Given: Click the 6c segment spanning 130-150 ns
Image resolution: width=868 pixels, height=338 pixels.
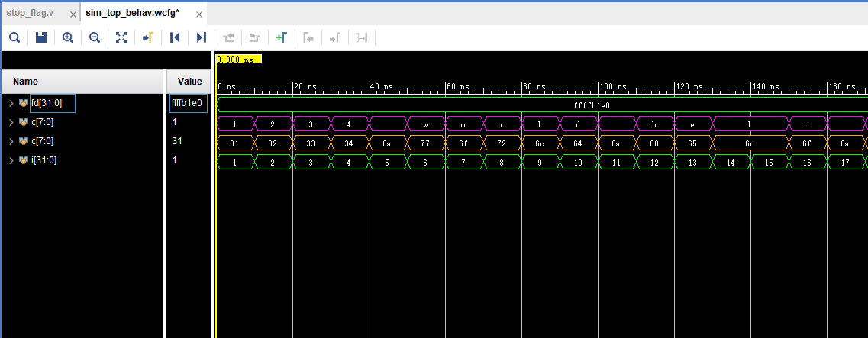Looking at the screenshot, I should [750, 143].
